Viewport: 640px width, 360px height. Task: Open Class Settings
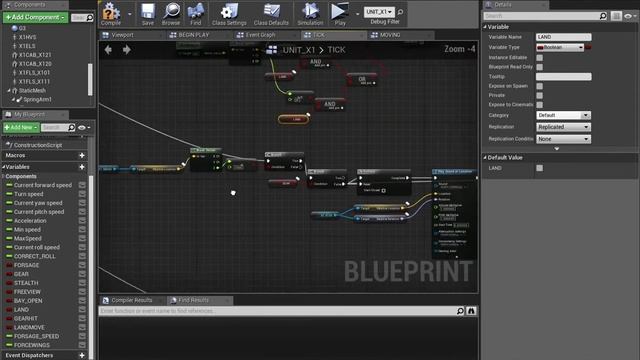pyautogui.click(x=229, y=13)
